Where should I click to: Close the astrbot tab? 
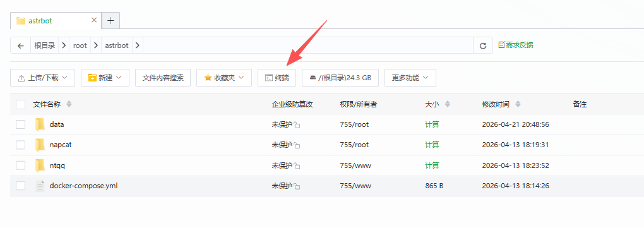pyautogui.click(x=94, y=20)
